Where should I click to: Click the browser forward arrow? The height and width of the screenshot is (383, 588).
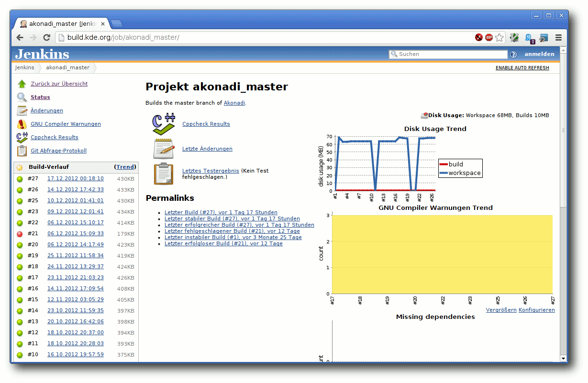(33, 37)
